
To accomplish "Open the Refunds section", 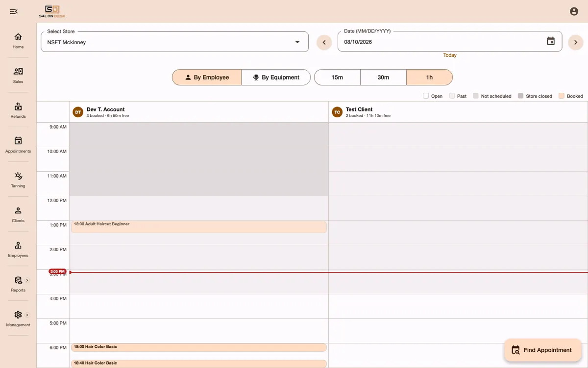I will tap(18, 110).
